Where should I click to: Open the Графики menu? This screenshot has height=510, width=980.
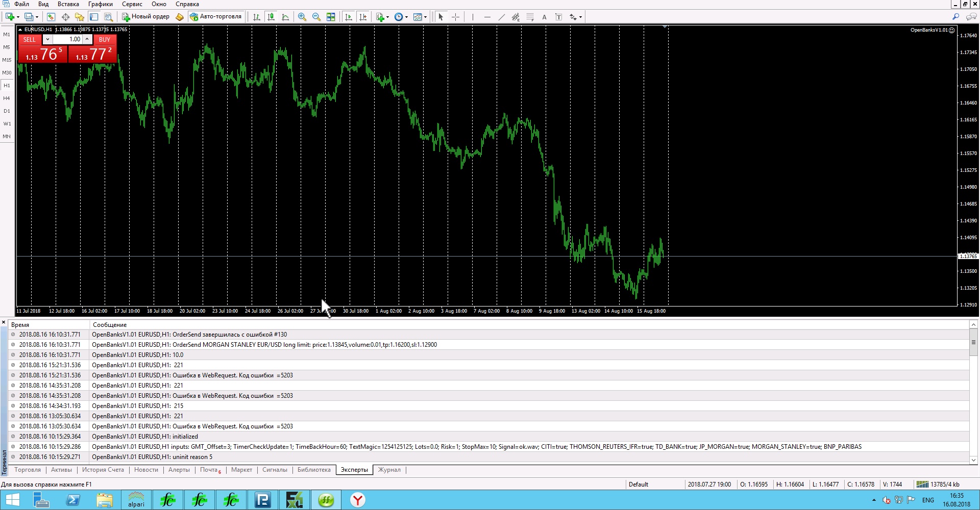point(100,4)
